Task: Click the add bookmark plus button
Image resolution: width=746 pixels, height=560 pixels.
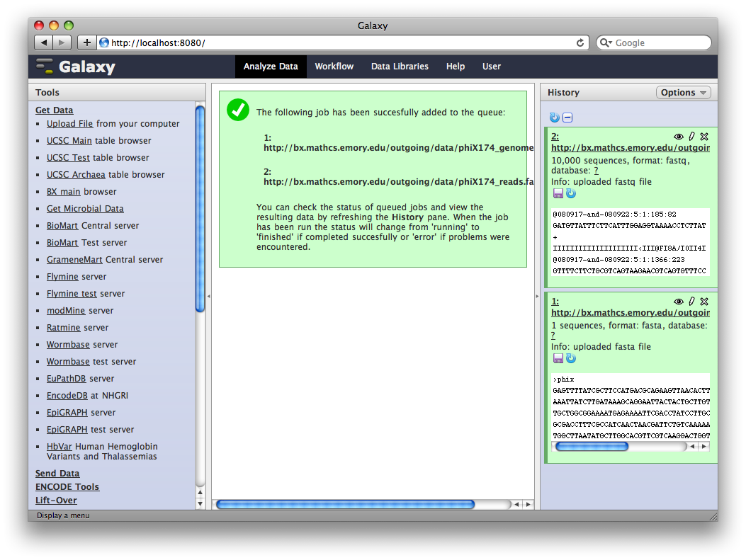Action: click(x=87, y=42)
